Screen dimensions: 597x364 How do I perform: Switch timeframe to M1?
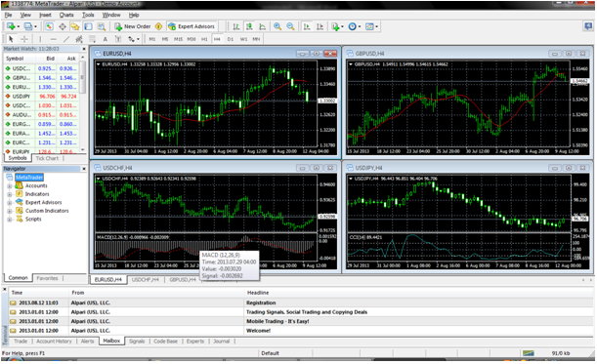click(152, 39)
